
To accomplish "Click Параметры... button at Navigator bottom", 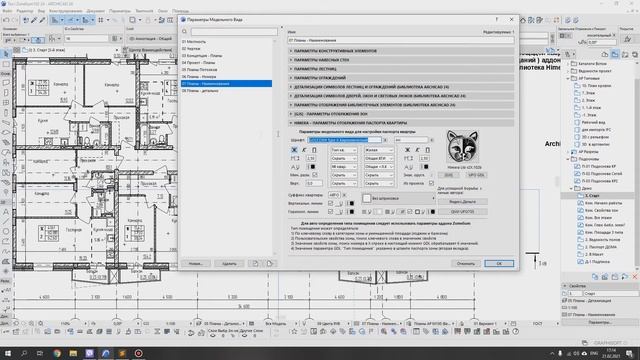I will click(600, 322).
